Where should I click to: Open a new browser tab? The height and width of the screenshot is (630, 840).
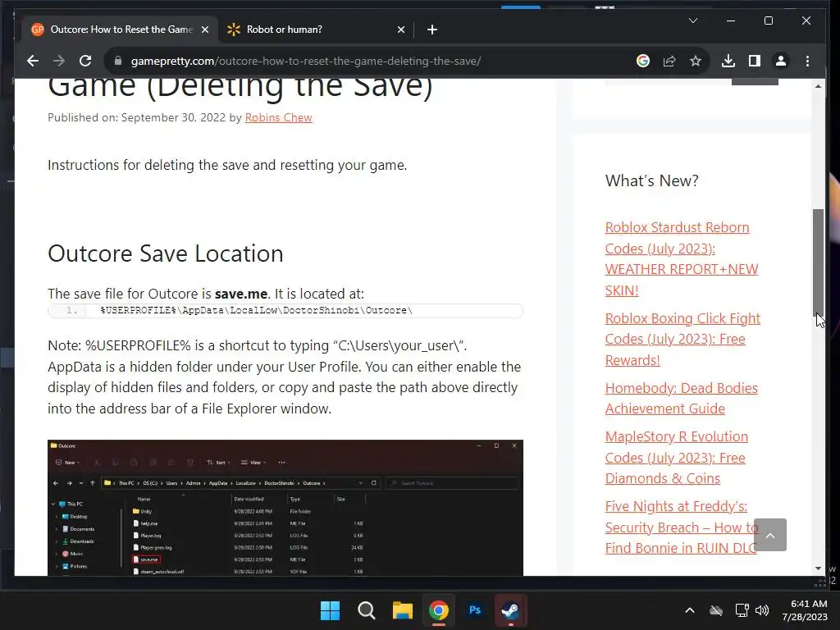tap(432, 30)
